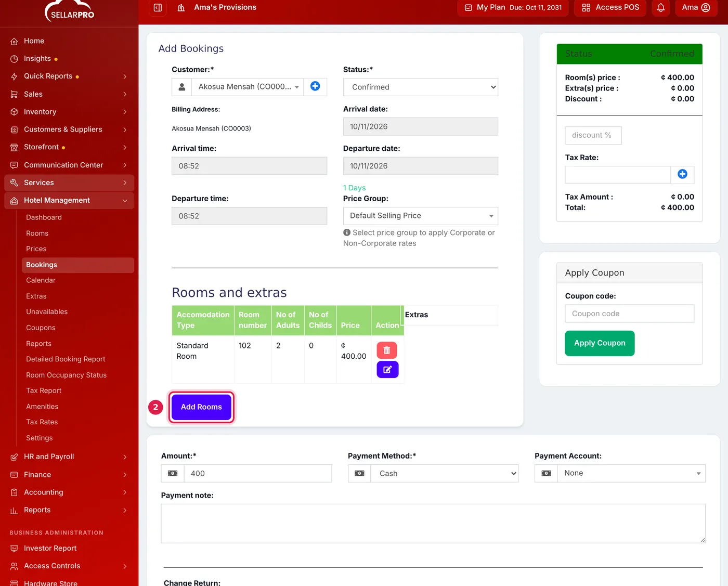Click the Payment note text area
This screenshot has height=586, width=728.
click(433, 524)
